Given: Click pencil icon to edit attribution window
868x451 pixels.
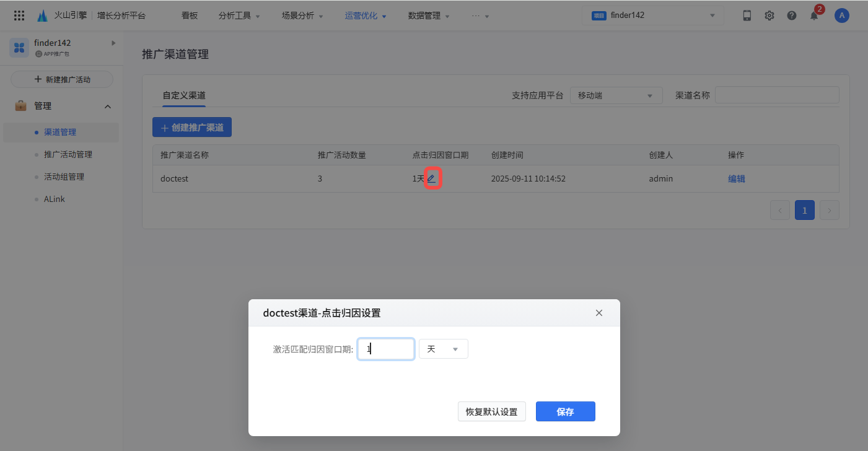Looking at the screenshot, I should (x=431, y=178).
